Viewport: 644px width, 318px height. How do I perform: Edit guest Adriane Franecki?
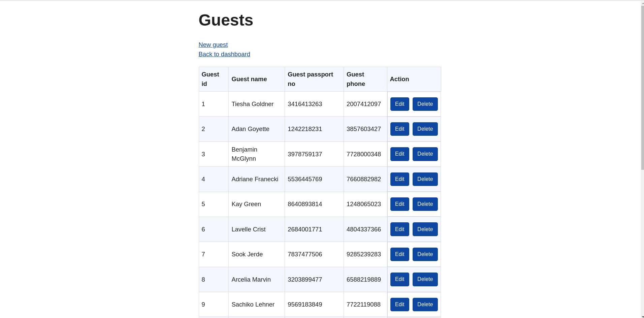[399, 179]
